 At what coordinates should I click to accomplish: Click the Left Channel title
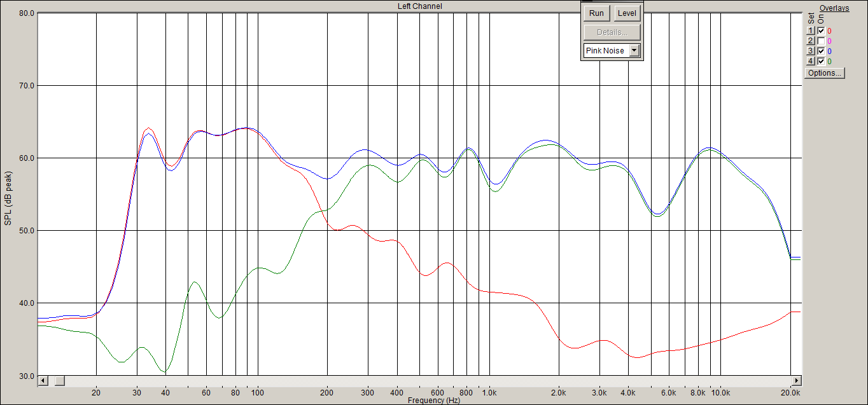[419, 6]
